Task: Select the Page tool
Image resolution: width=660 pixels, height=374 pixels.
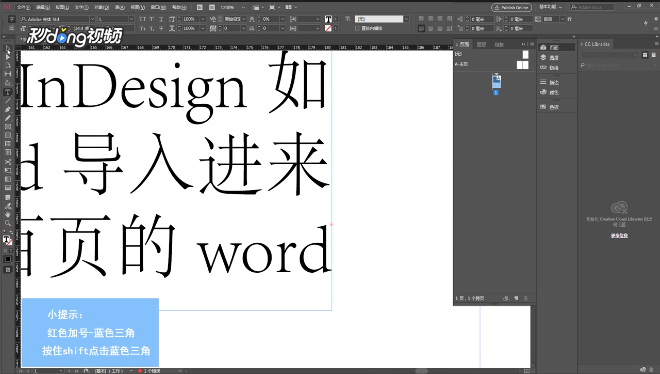Action: tap(8, 65)
